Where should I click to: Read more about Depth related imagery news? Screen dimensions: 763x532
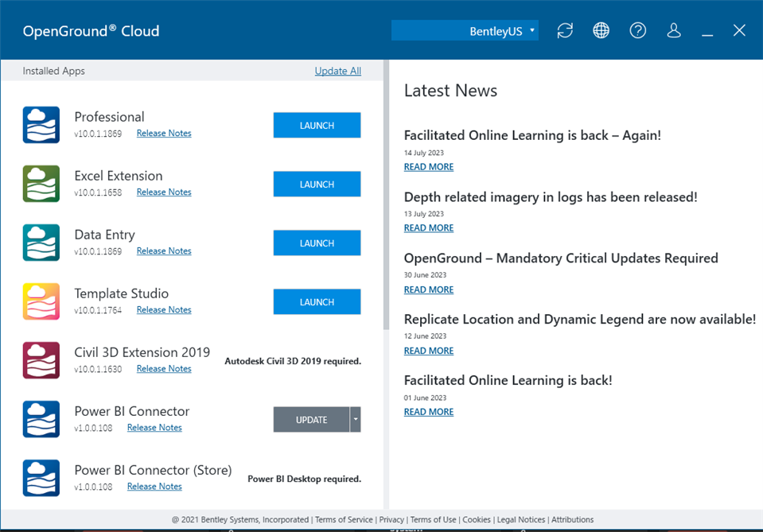click(x=429, y=228)
